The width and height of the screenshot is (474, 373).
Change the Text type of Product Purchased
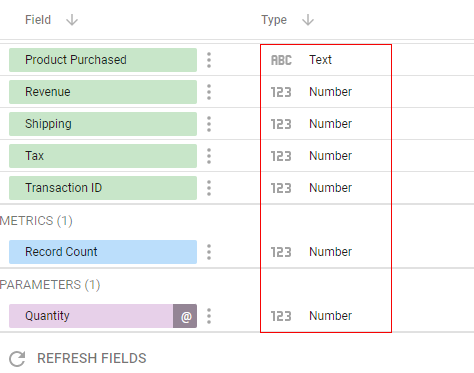[x=320, y=60]
